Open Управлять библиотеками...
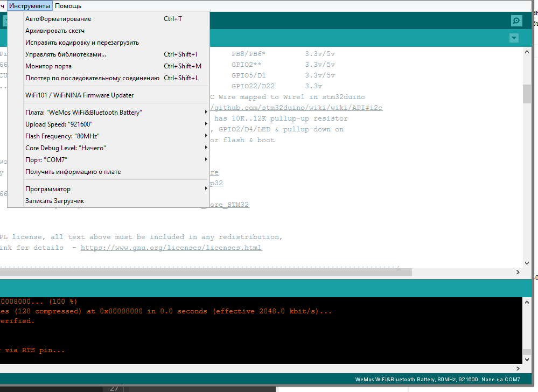 pyautogui.click(x=108, y=54)
